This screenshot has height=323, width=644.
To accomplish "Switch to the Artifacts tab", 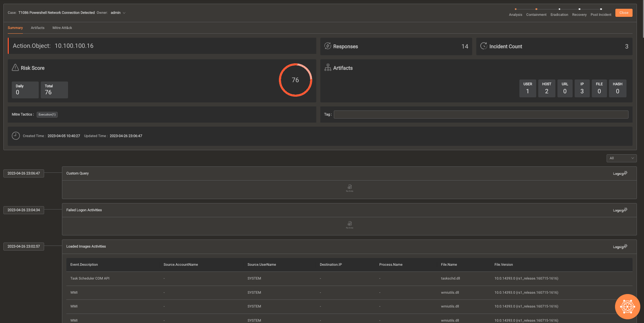I will coord(38,28).
